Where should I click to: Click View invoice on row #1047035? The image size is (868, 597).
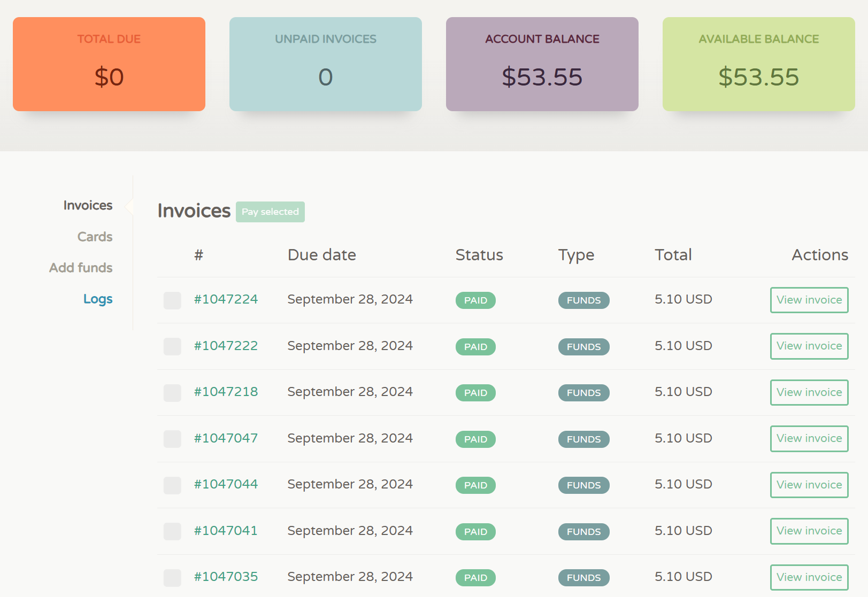tap(809, 577)
